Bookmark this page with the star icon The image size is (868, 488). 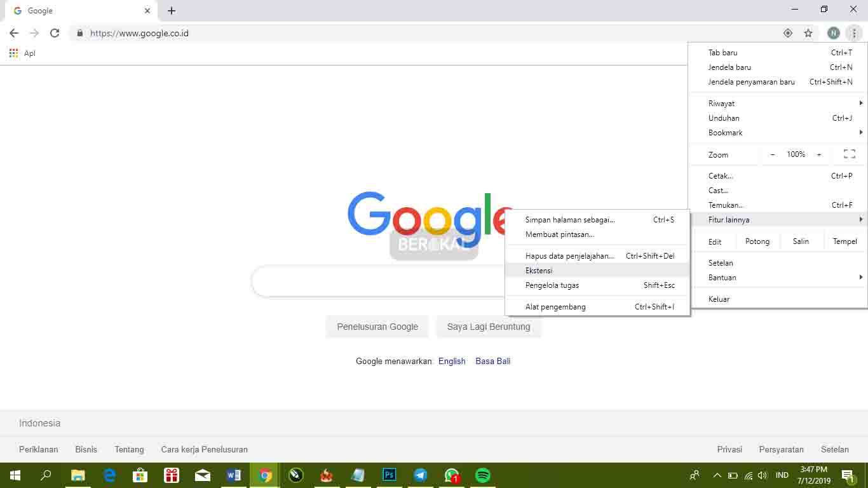(808, 33)
